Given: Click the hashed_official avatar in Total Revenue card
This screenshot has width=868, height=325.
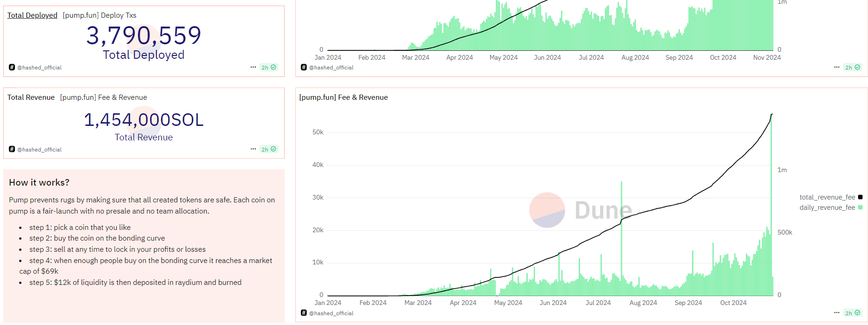Looking at the screenshot, I should click(x=12, y=149).
